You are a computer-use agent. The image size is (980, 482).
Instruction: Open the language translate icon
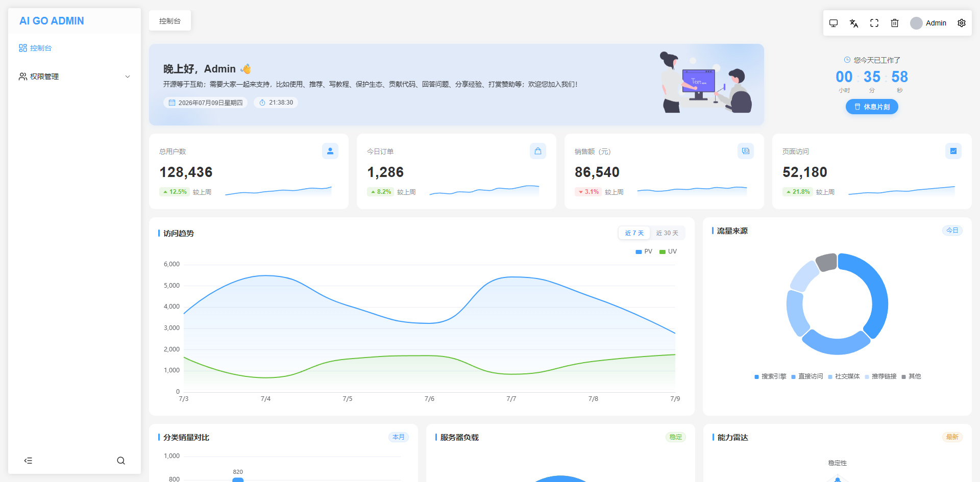click(854, 23)
